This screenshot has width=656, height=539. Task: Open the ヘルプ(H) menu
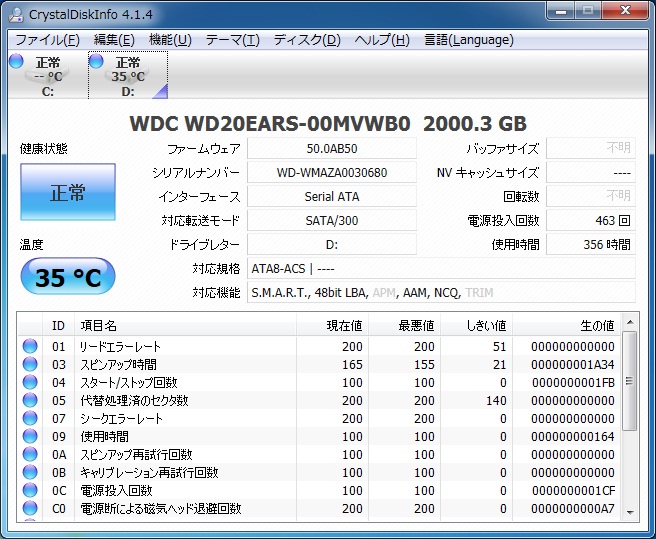coord(382,40)
